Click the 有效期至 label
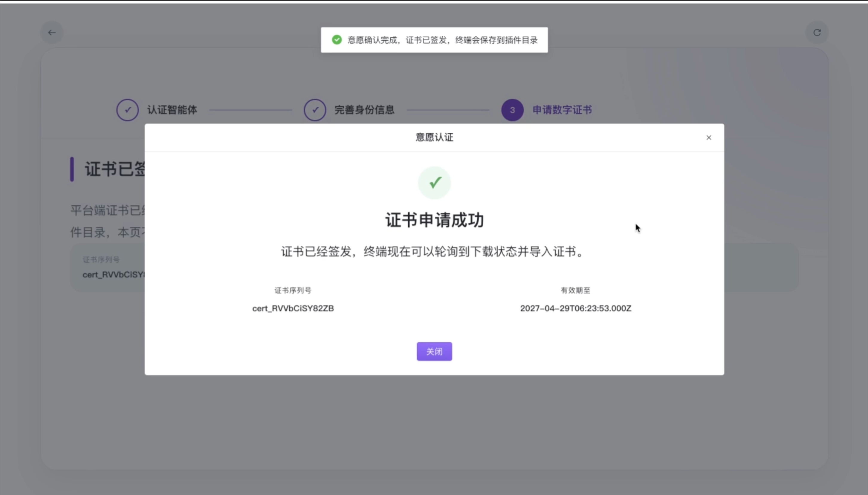The height and width of the screenshot is (495, 868). (575, 290)
